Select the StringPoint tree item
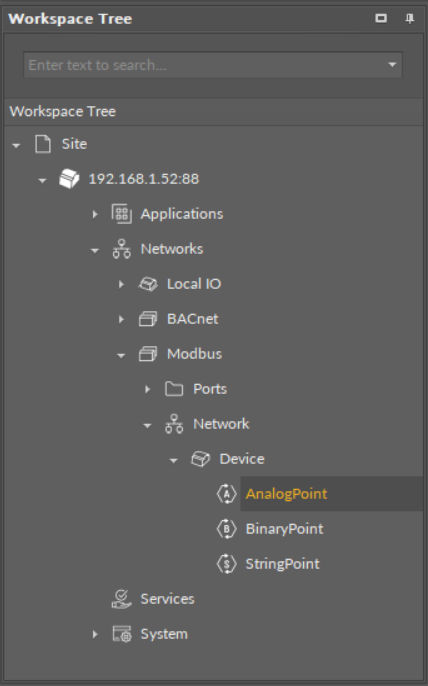 pos(282,564)
